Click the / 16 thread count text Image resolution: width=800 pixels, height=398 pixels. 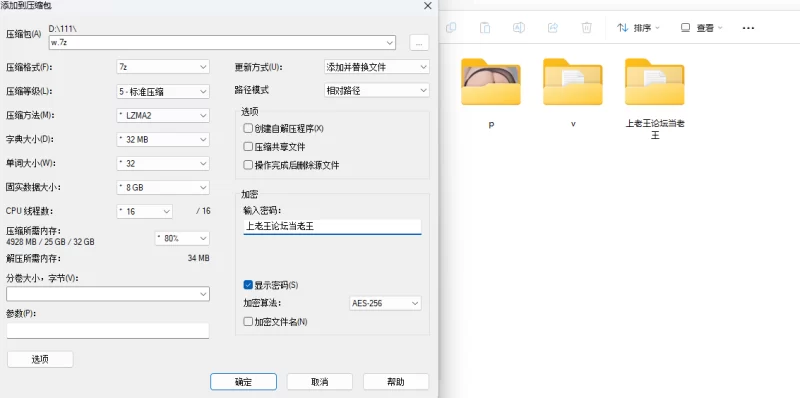click(203, 211)
